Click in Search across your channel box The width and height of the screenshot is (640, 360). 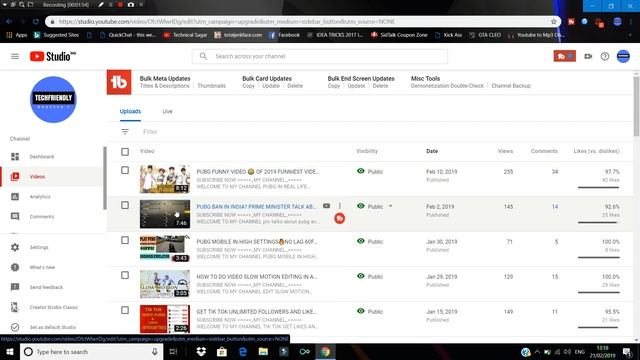(x=320, y=56)
